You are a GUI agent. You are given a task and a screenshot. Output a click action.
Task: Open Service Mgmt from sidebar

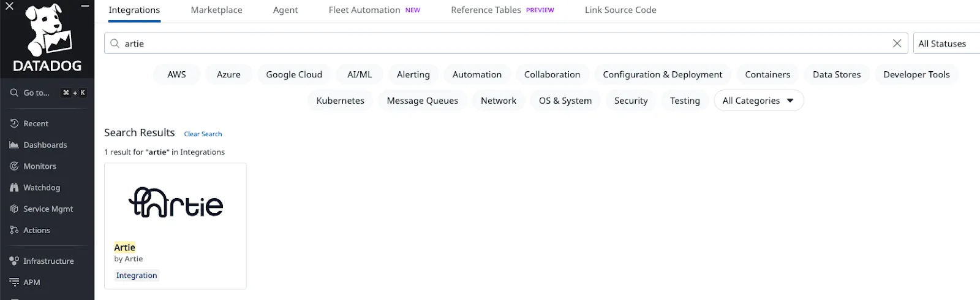(x=48, y=209)
